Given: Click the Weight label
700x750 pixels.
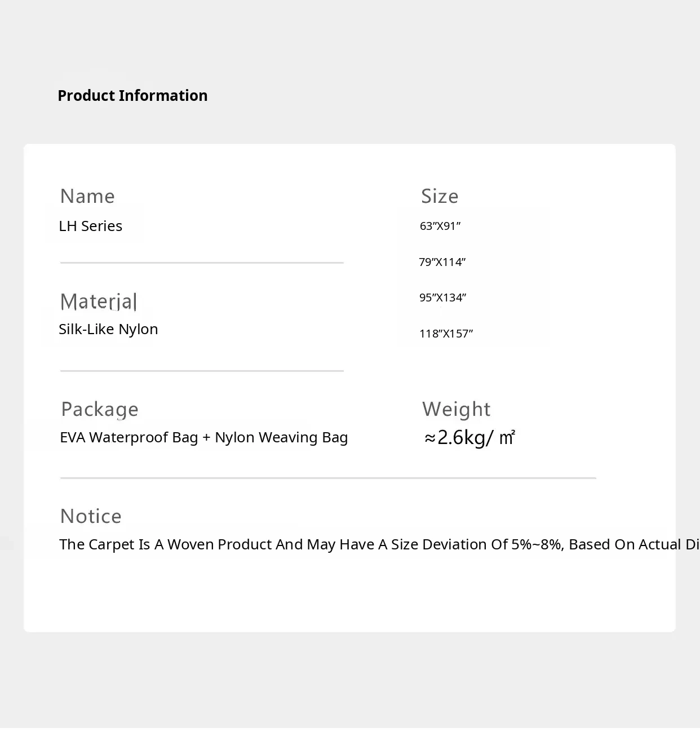Looking at the screenshot, I should tap(456, 409).
